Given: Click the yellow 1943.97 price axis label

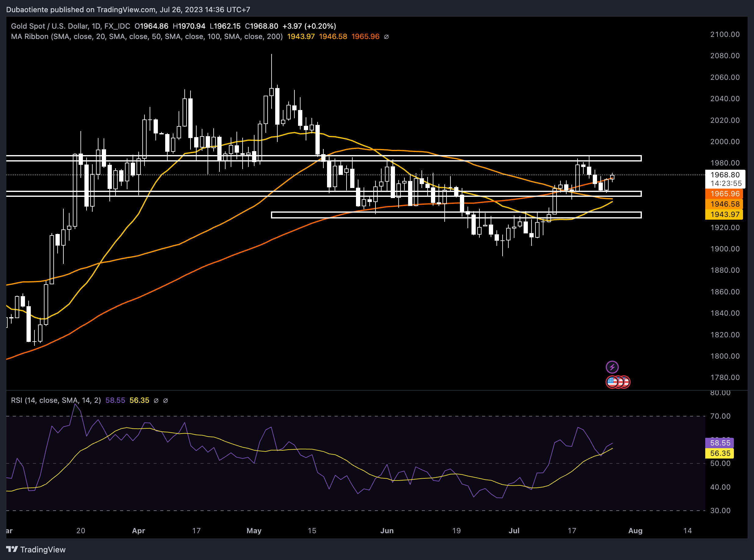Looking at the screenshot, I should point(724,214).
